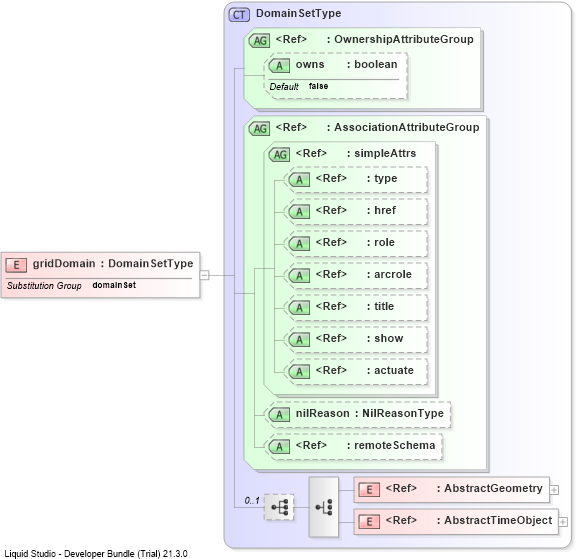
Task: Select ': remoteSchema' text
Action: [x=391, y=446]
